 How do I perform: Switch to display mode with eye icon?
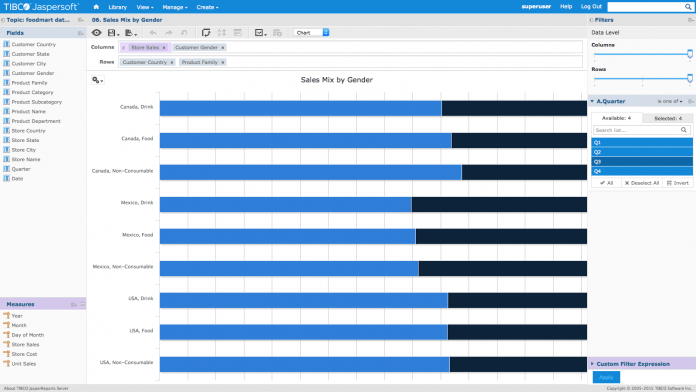pos(96,33)
